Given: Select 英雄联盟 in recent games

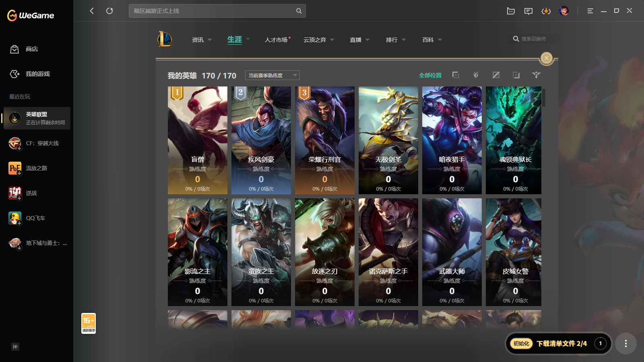Looking at the screenshot, I should tap(37, 118).
